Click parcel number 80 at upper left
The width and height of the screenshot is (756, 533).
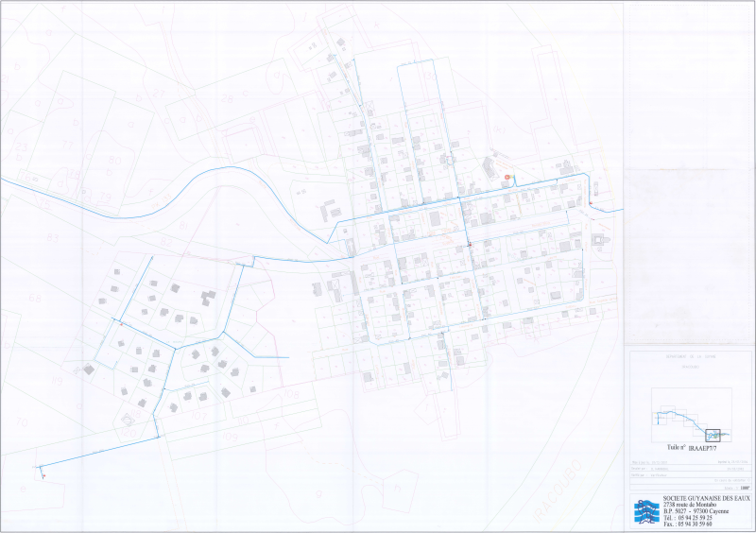coord(115,161)
